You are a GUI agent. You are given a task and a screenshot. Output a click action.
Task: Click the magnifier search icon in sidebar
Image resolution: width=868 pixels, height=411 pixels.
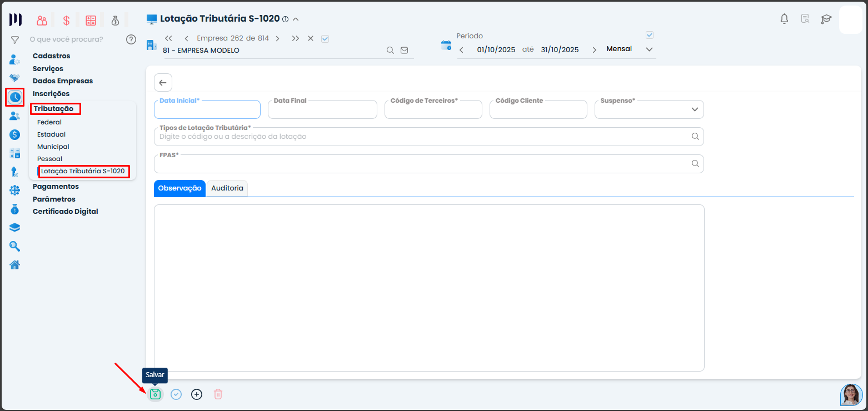[15, 246]
